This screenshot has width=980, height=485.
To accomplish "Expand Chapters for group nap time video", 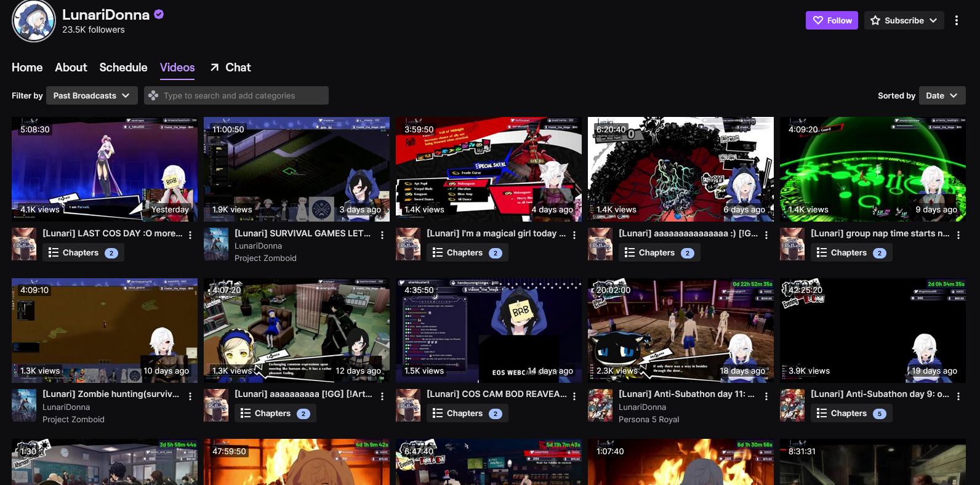I will click(x=851, y=252).
